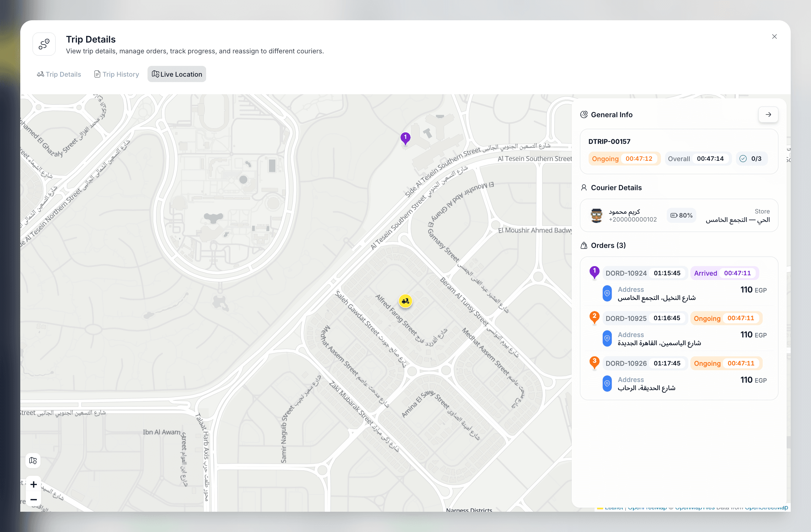Click the Ongoing badge on DORD-10925
Screen dimensions: 811x532
pyautogui.click(x=726, y=318)
